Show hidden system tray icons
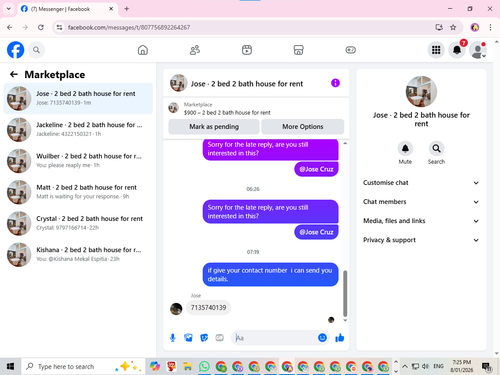This screenshot has height=375, width=500. 405,366
